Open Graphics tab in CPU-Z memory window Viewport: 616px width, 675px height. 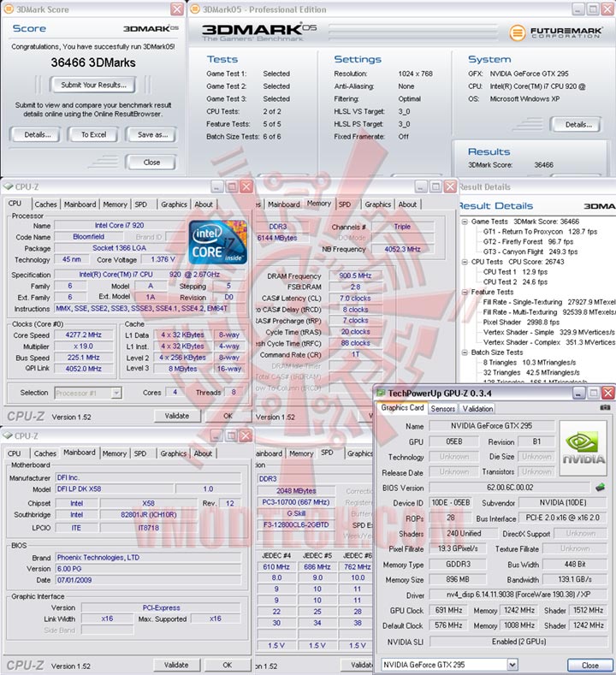click(x=377, y=204)
